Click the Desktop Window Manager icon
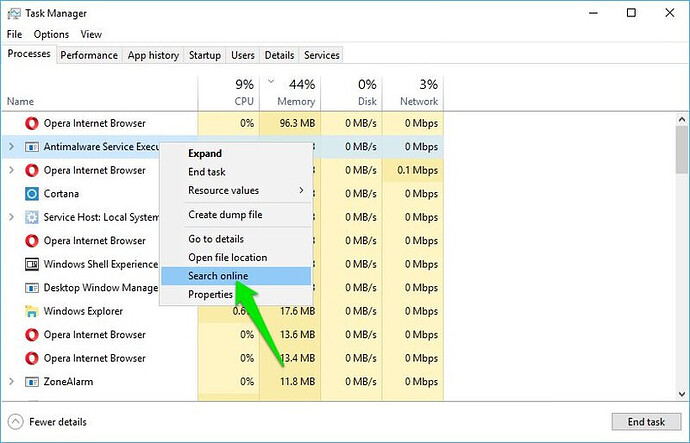The height and width of the screenshot is (443, 690). (32, 288)
